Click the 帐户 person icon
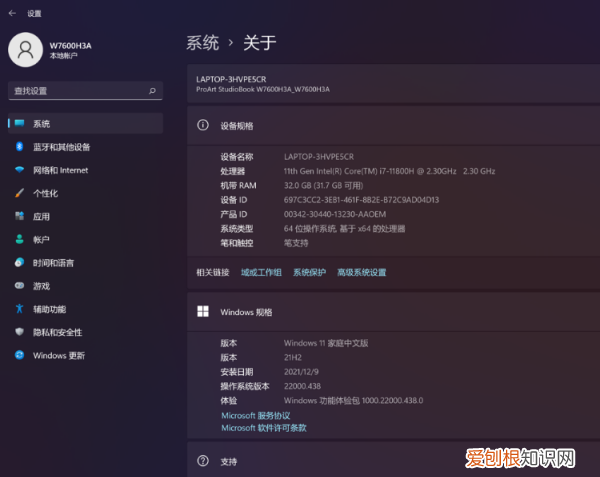This screenshot has width=600, height=477. tap(20, 239)
